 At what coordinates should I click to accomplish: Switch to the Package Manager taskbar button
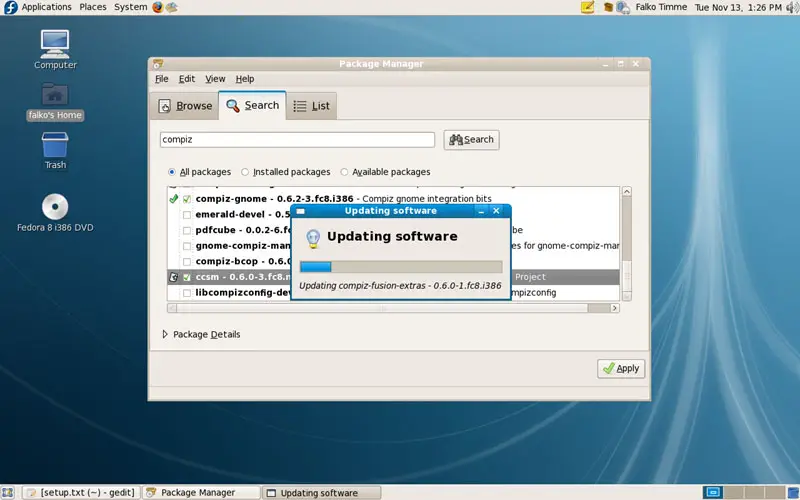coord(201,492)
